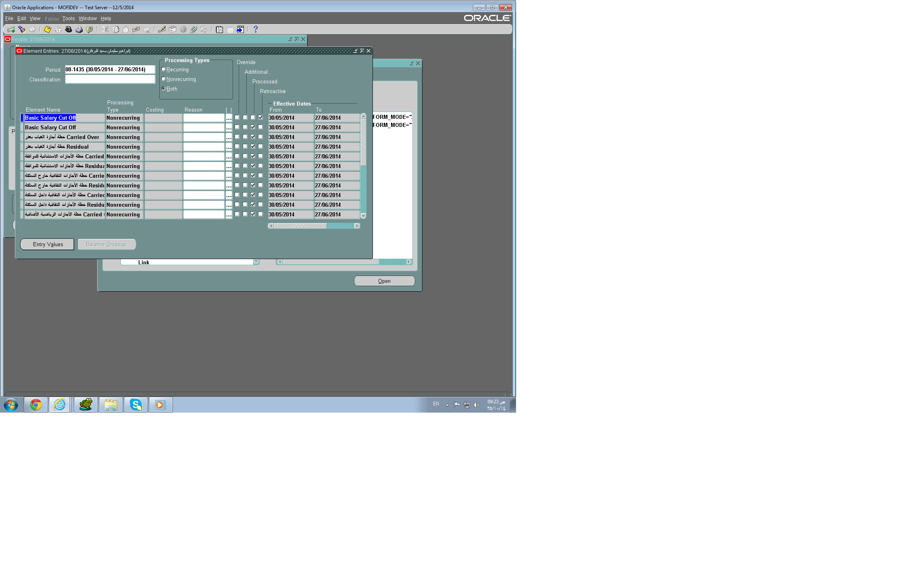Click the element entries vertical scrollbar thumb
The height and width of the screenshot is (577, 924).
(x=363, y=142)
